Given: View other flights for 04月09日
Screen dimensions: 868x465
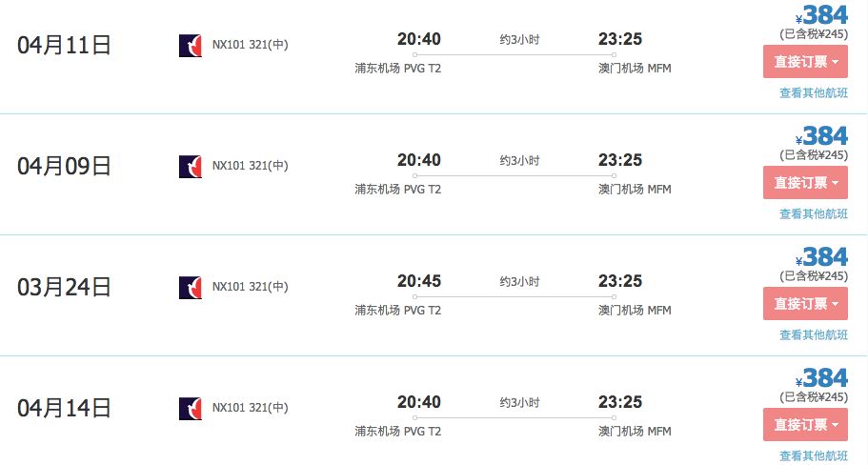Looking at the screenshot, I should tap(813, 214).
